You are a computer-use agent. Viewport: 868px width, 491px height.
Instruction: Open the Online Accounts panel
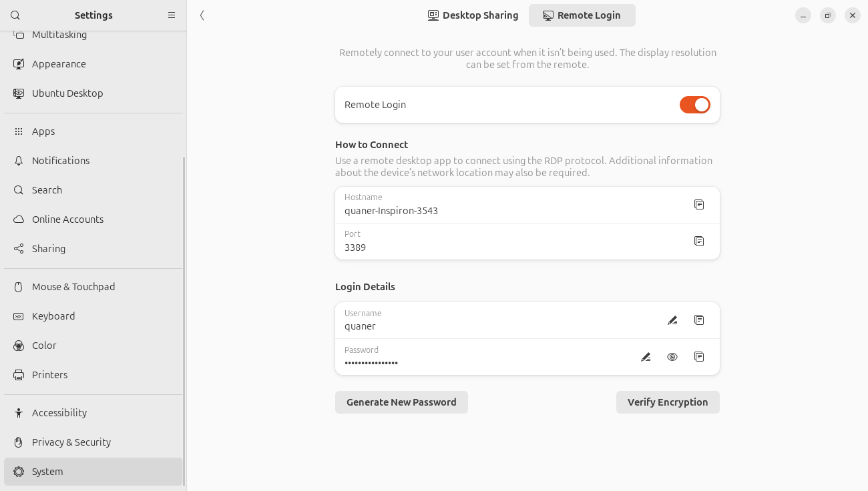tap(67, 219)
